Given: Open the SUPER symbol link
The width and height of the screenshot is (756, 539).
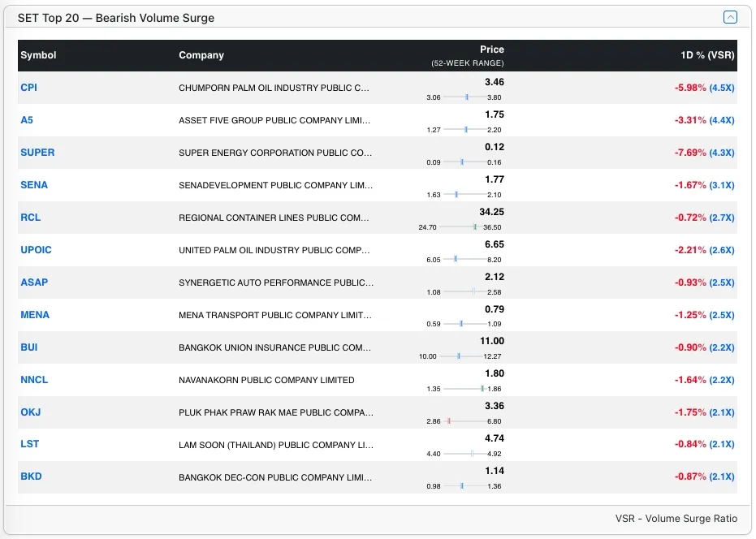Looking at the screenshot, I should (37, 153).
